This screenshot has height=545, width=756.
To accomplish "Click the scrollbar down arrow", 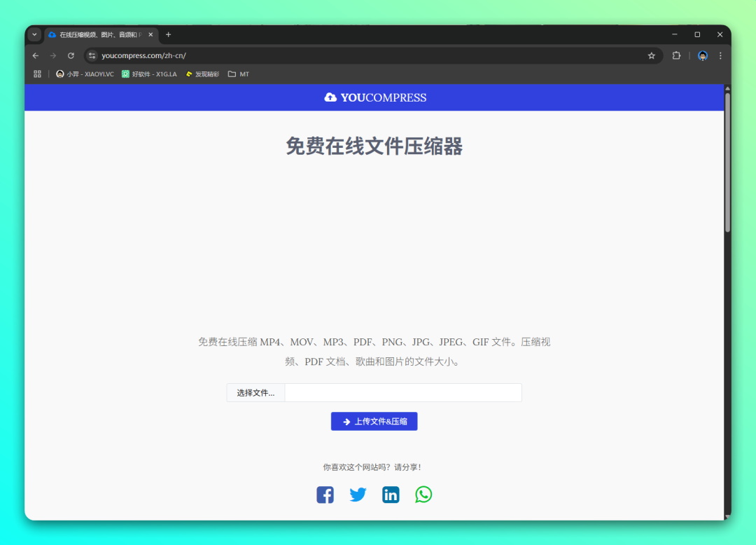I will tap(727, 517).
